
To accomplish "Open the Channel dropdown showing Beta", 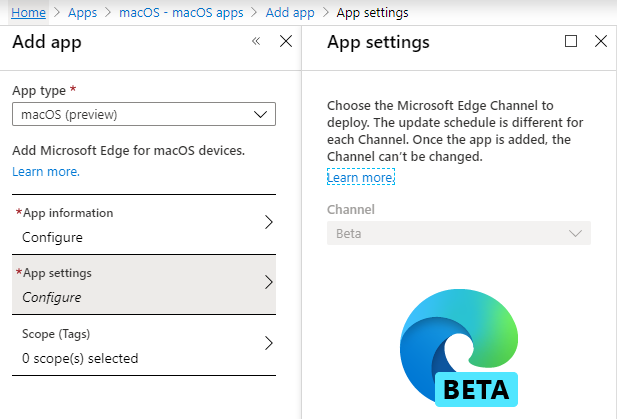I will pyautogui.click(x=459, y=233).
